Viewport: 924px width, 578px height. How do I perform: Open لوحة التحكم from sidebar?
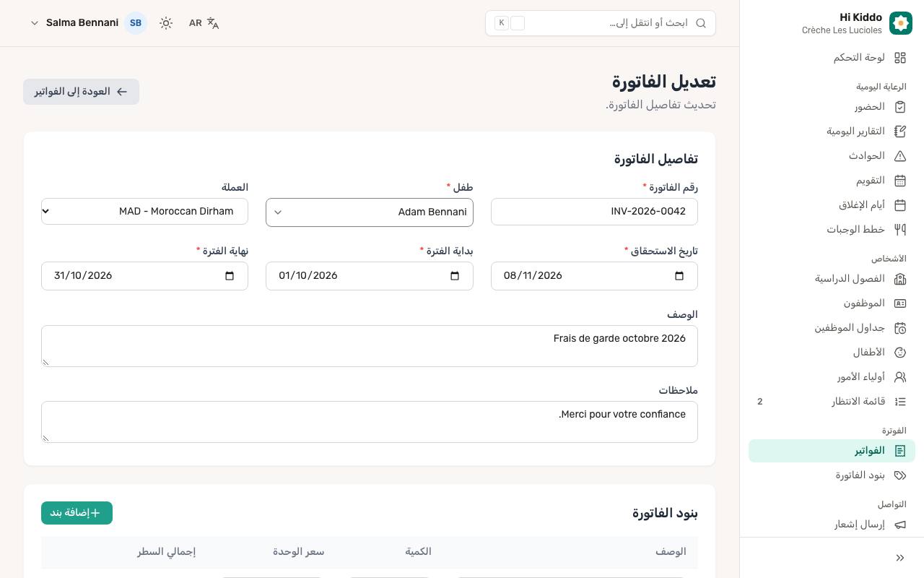tap(832, 58)
